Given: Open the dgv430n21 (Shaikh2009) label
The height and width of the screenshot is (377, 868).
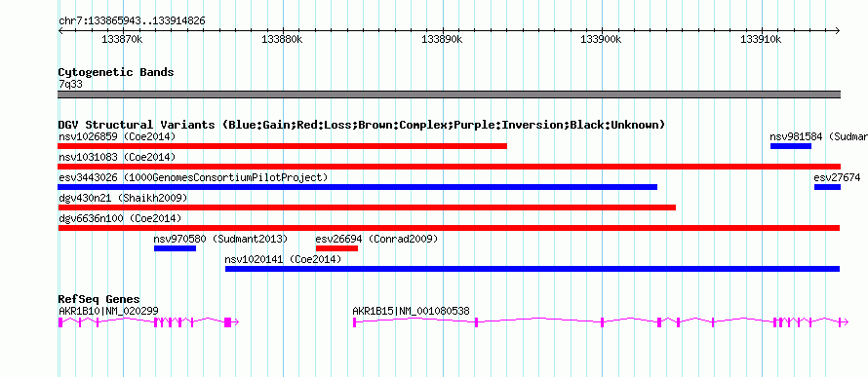Looking at the screenshot, I should click(x=123, y=198).
